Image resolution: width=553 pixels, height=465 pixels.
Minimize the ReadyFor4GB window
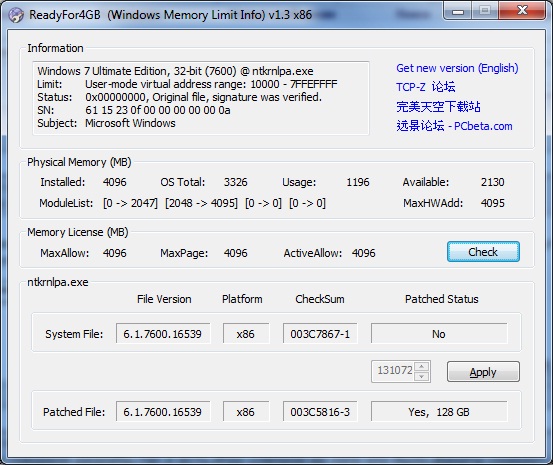[x=457, y=11]
